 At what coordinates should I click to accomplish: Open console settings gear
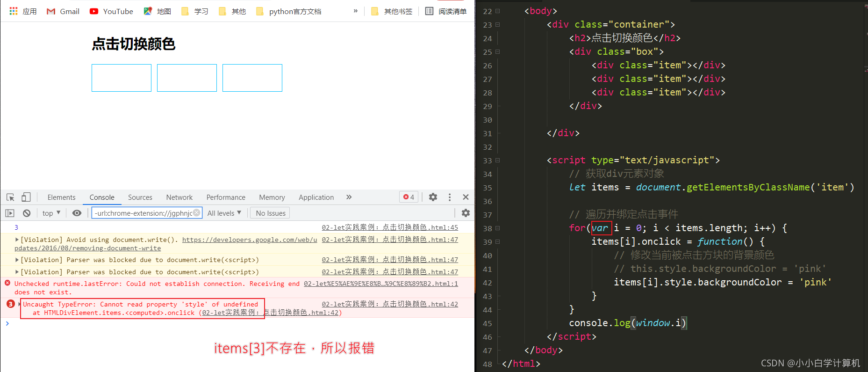[466, 213]
